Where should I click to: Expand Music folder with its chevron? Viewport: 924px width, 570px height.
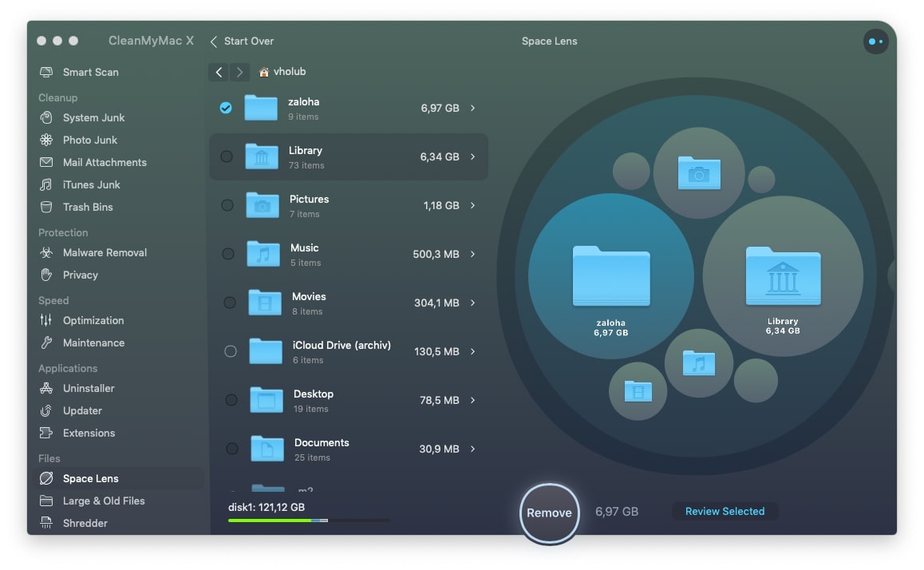coord(472,254)
